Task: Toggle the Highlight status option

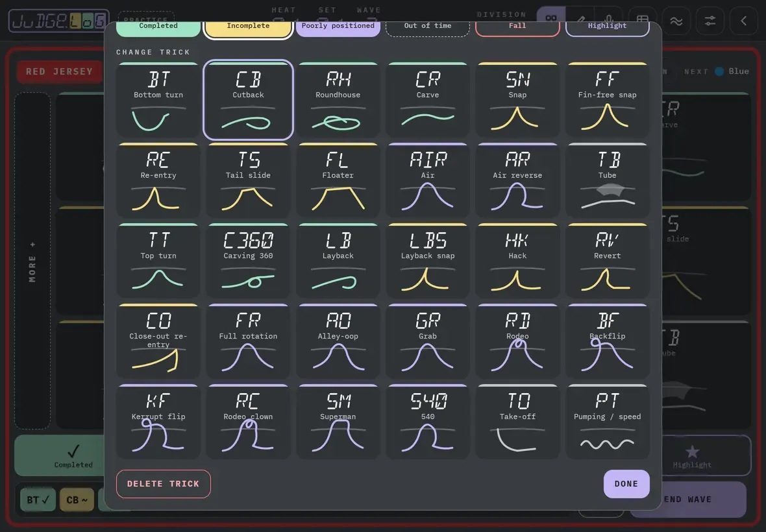Action: point(607,28)
